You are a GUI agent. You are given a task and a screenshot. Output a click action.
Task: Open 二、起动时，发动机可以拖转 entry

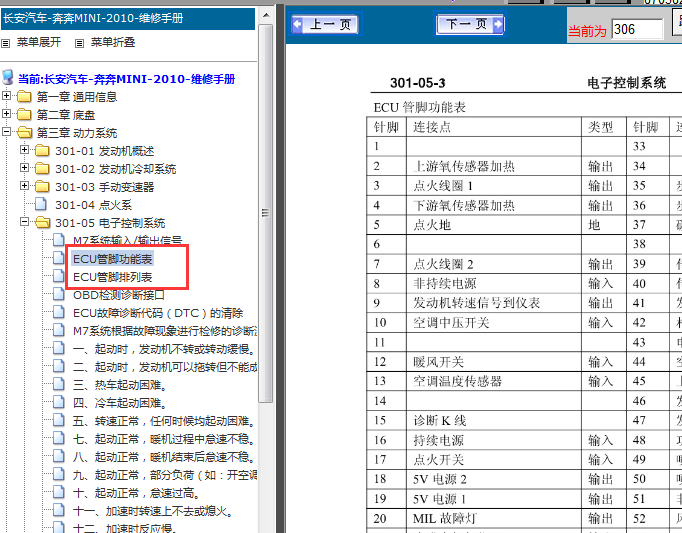[164, 367]
